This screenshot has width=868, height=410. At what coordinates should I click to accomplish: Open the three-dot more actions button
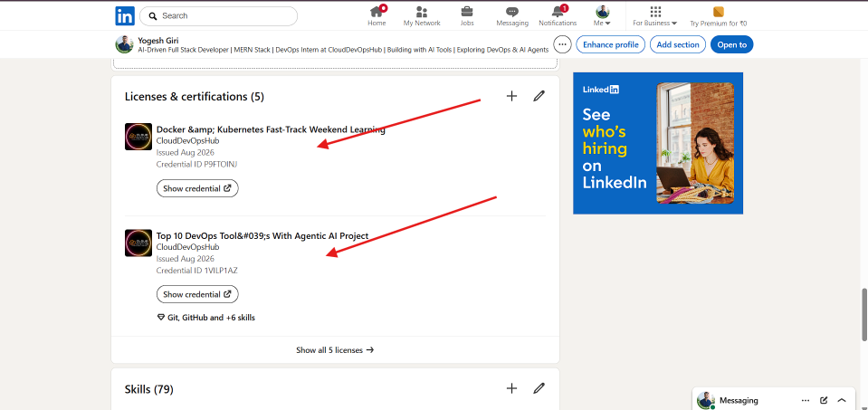pyautogui.click(x=562, y=45)
